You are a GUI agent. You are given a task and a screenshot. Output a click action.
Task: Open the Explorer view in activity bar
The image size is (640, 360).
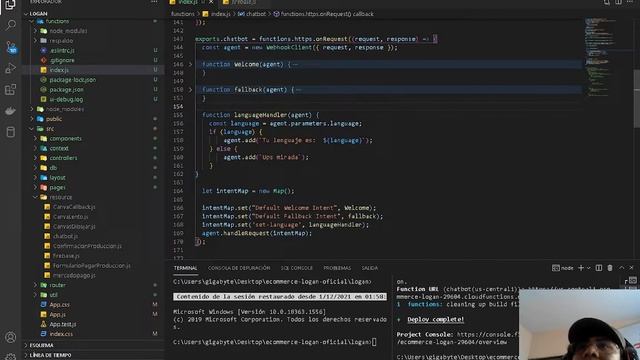tap(10, 5)
